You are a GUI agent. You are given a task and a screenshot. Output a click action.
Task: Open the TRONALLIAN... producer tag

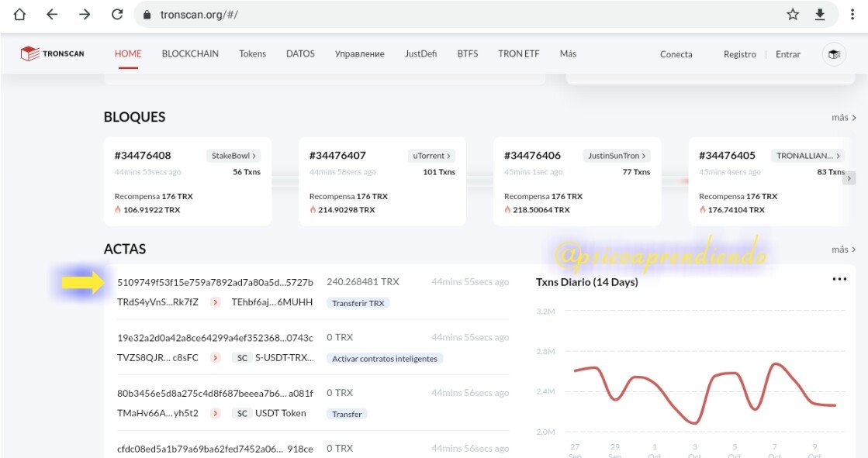coord(807,156)
